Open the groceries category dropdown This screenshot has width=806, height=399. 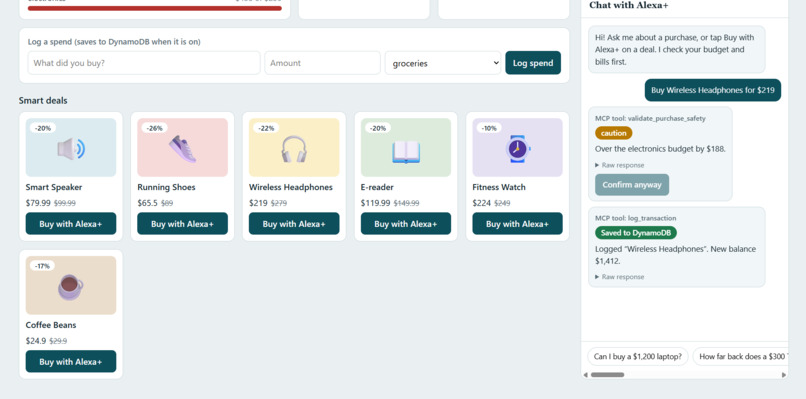(443, 63)
